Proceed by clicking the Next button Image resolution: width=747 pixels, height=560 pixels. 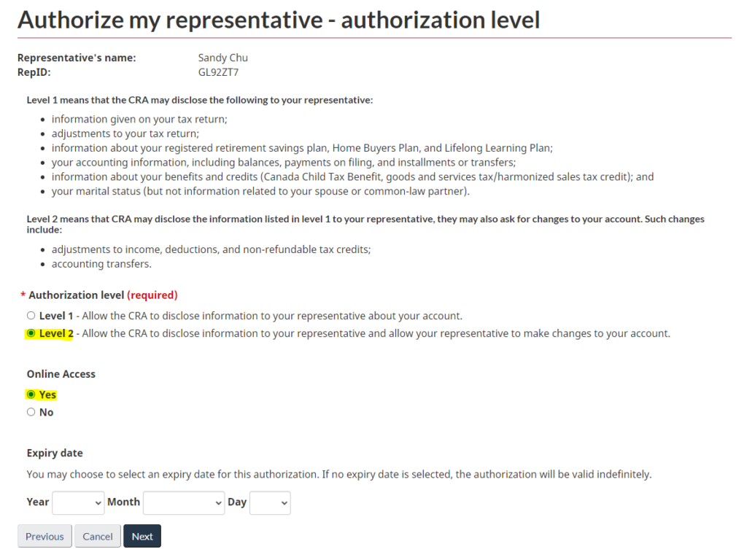(142, 536)
